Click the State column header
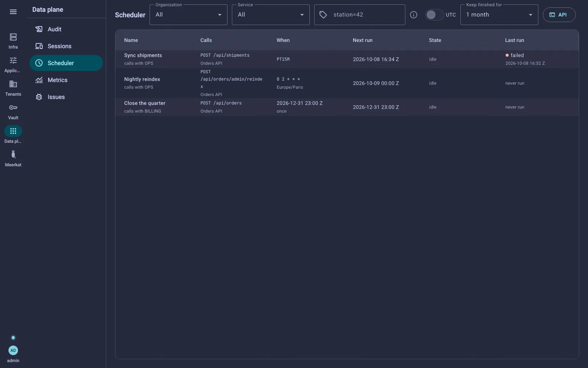 (x=435, y=40)
